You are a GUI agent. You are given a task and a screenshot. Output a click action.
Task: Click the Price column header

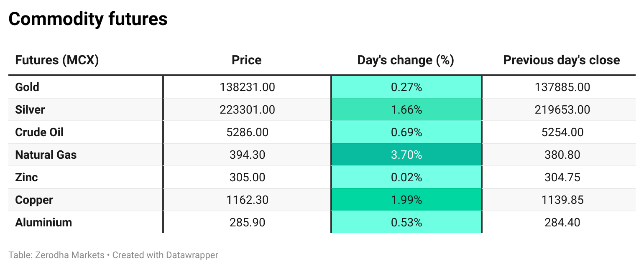click(x=247, y=60)
